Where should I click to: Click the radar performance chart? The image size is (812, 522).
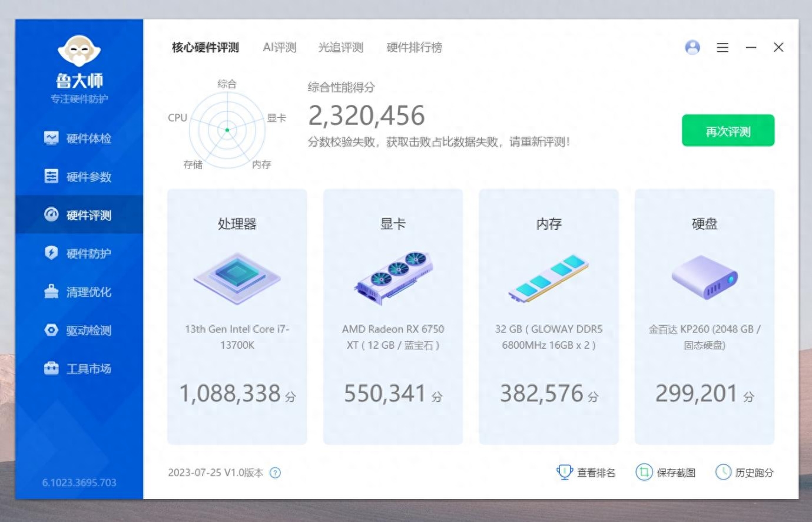[x=227, y=130]
